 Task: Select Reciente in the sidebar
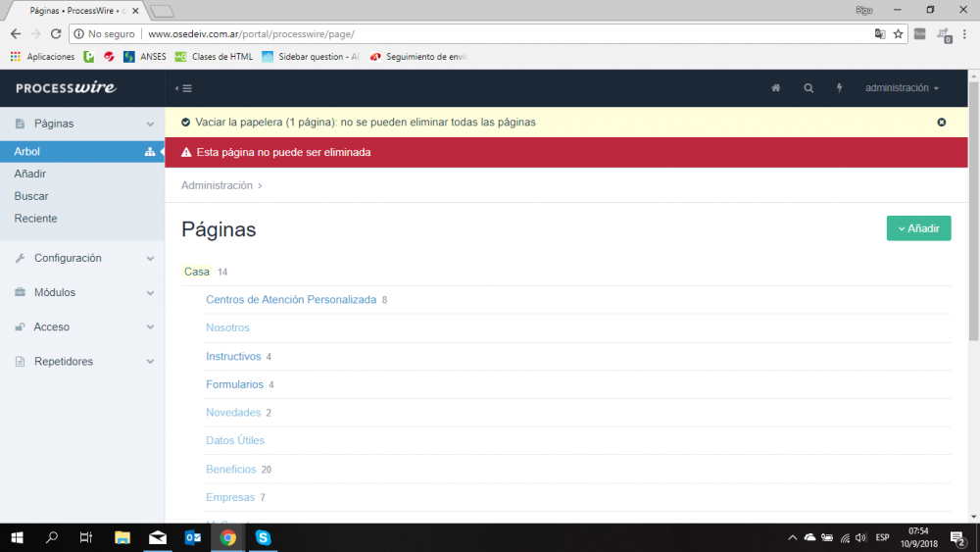35,219
